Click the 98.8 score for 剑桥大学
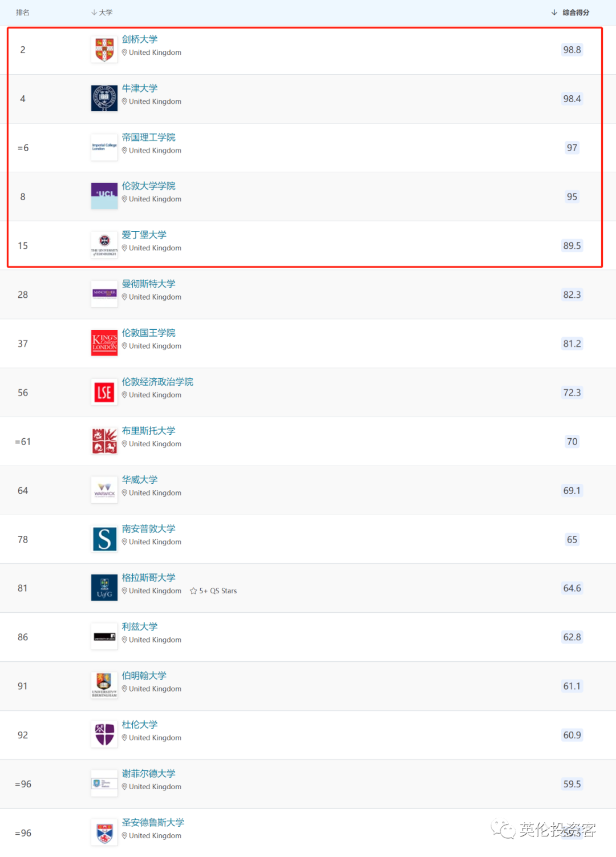This screenshot has height=857, width=616. 572,50
